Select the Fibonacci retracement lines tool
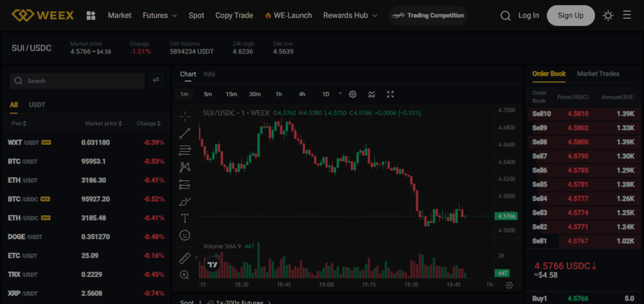644x304 pixels. pyautogui.click(x=185, y=150)
